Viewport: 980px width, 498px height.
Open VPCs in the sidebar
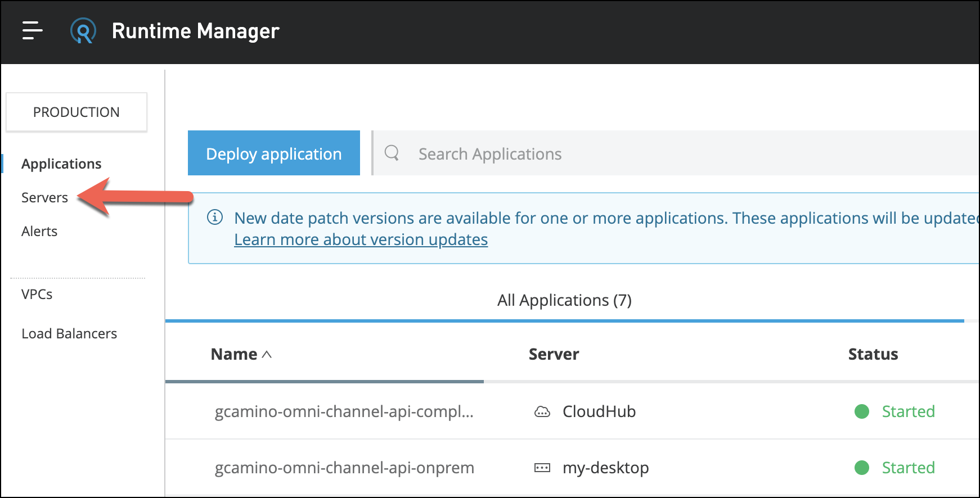click(37, 294)
